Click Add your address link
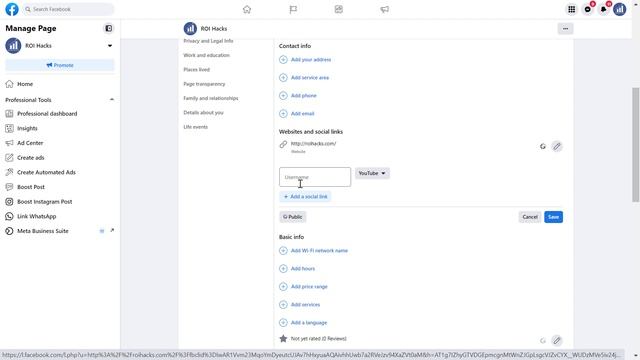 311,60
